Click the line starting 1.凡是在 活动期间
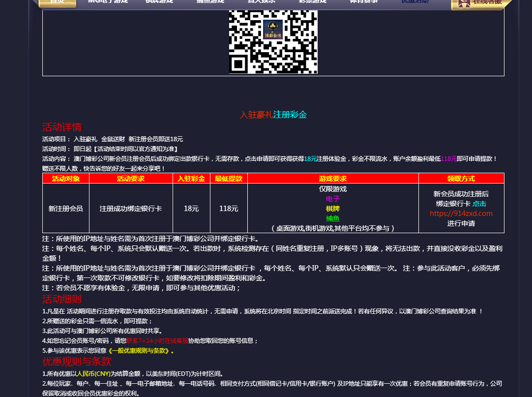532x397 pixels. click(263, 311)
